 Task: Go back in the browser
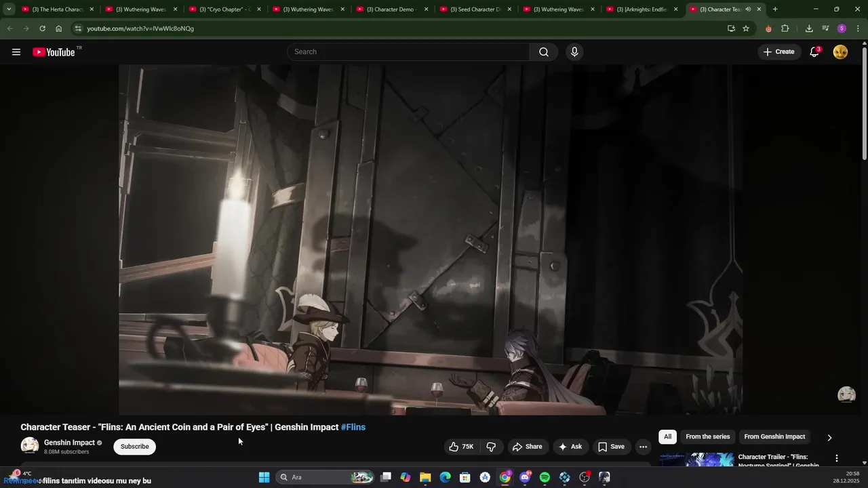pos(9,28)
